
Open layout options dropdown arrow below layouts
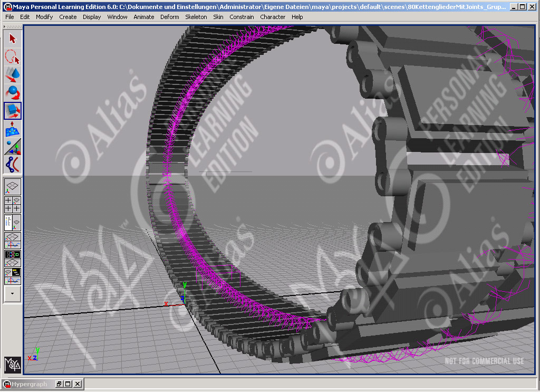tap(13, 294)
